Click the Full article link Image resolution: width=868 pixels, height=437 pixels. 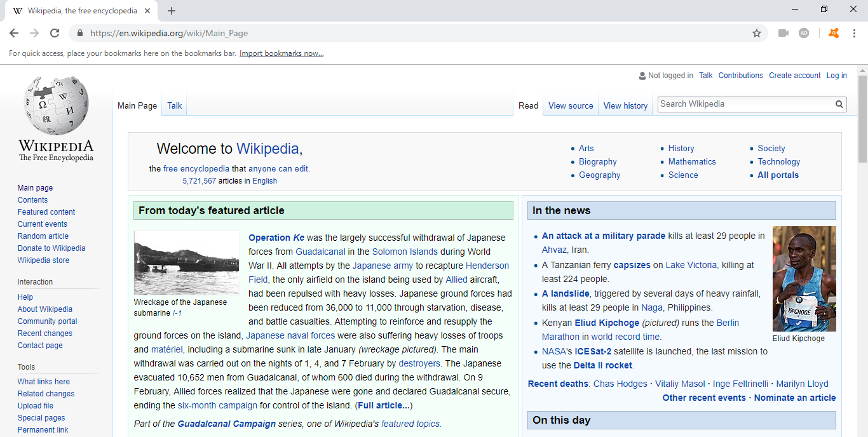pyautogui.click(x=384, y=405)
